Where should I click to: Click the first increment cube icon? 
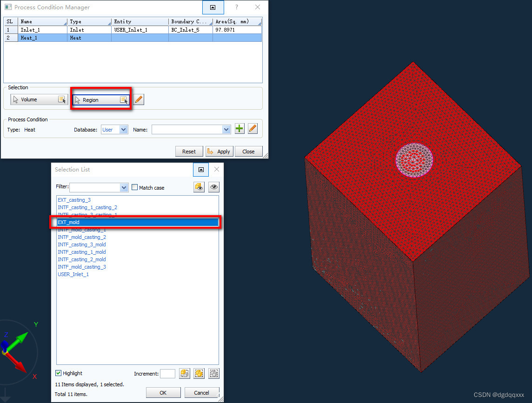click(x=184, y=373)
